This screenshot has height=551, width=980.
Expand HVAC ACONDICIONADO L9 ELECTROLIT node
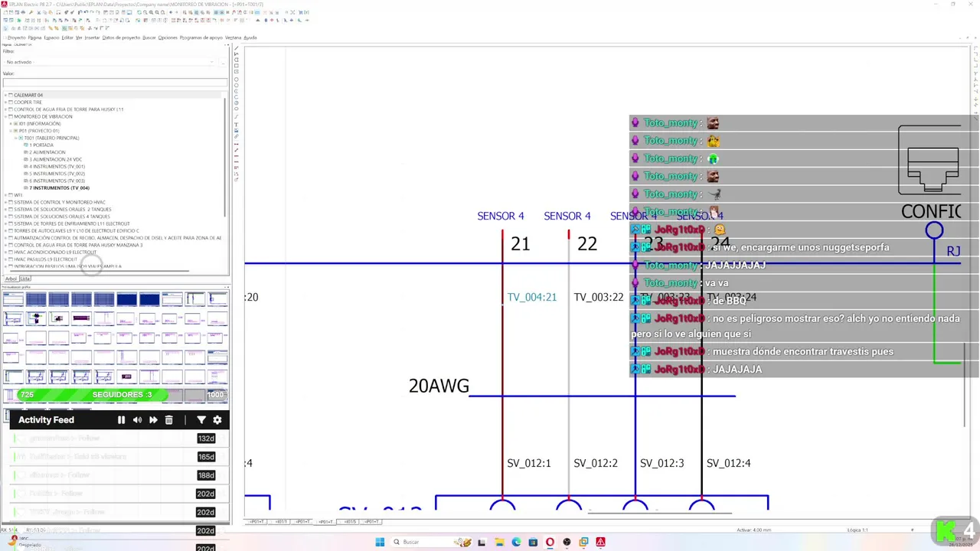(x=5, y=252)
